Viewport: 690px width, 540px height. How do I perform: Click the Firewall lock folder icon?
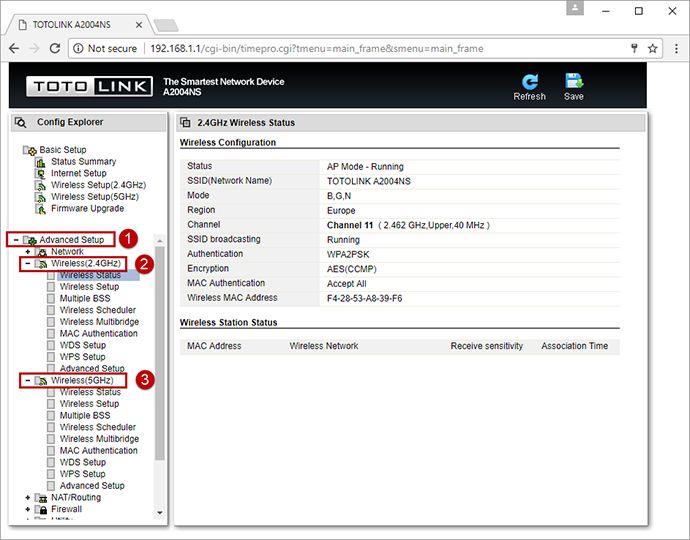[41, 510]
